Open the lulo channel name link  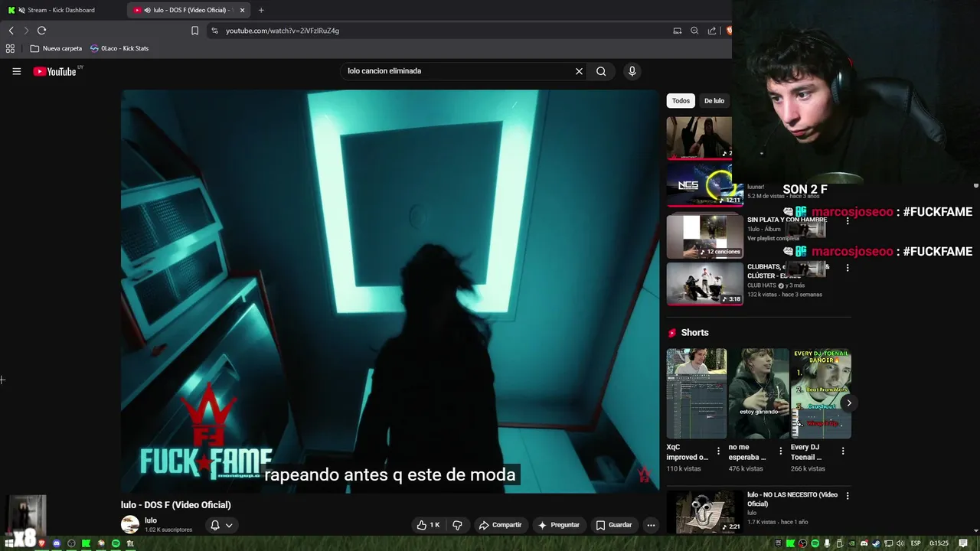(x=151, y=520)
